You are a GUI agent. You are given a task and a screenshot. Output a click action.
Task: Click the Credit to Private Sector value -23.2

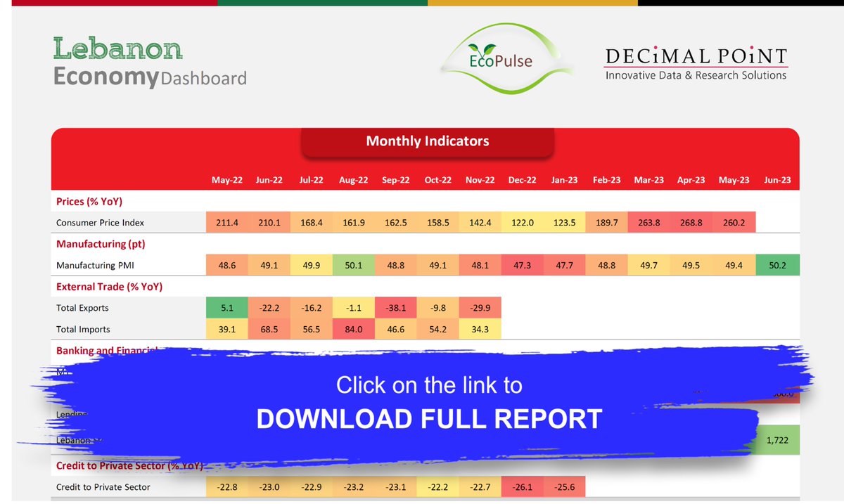tap(353, 486)
